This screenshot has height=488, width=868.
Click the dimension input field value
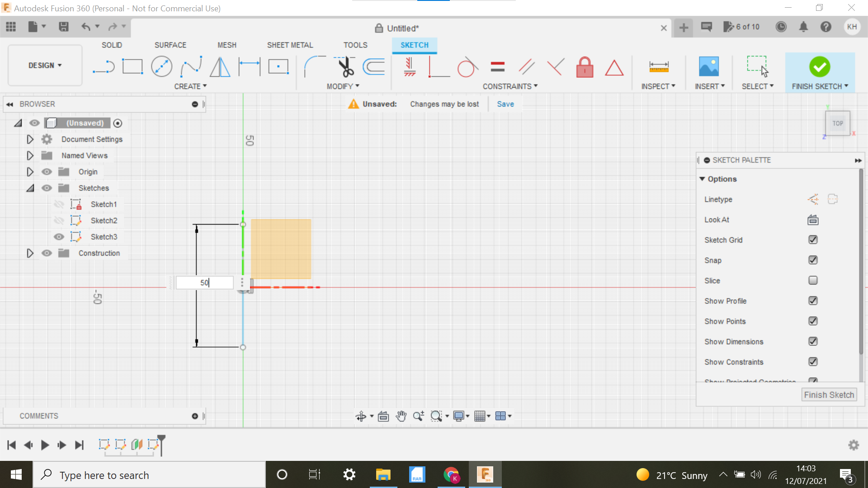click(204, 282)
